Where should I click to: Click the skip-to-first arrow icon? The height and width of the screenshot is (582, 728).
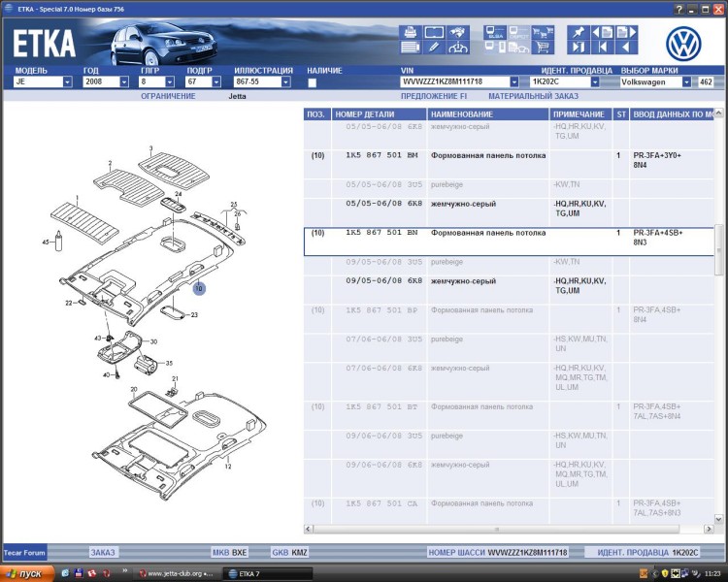pyautogui.click(x=602, y=48)
